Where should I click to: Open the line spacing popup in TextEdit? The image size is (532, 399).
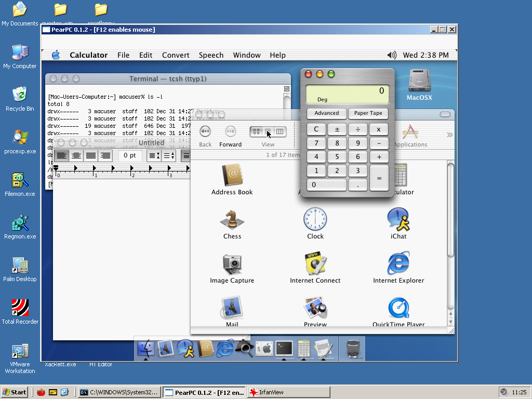(154, 155)
